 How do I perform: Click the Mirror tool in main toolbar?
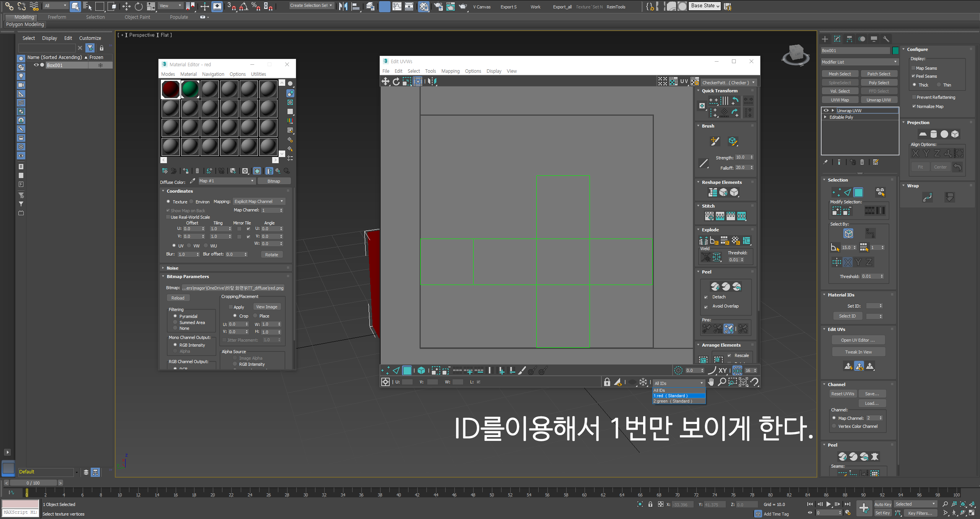[343, 6]
